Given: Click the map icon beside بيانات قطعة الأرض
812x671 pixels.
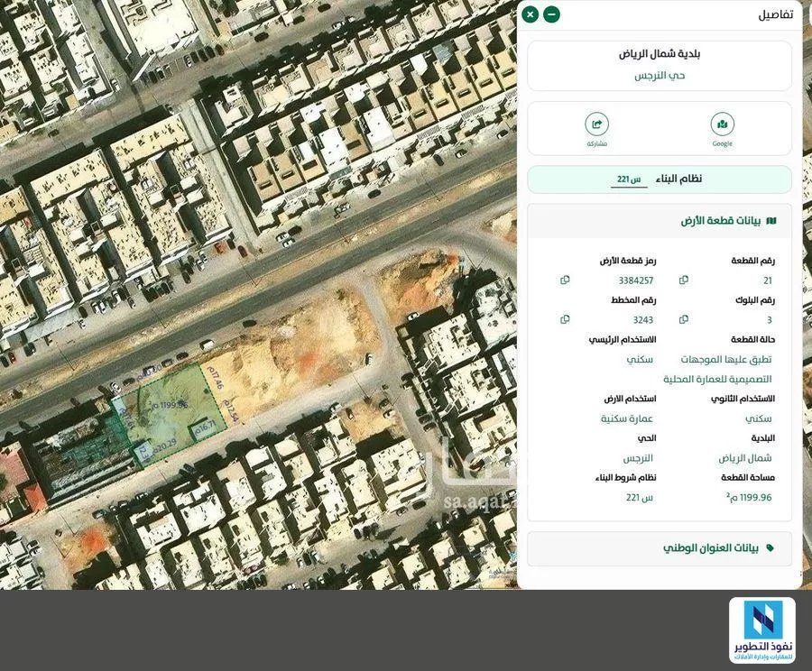Looking at the screenshot, I should [x=770, y=219].
